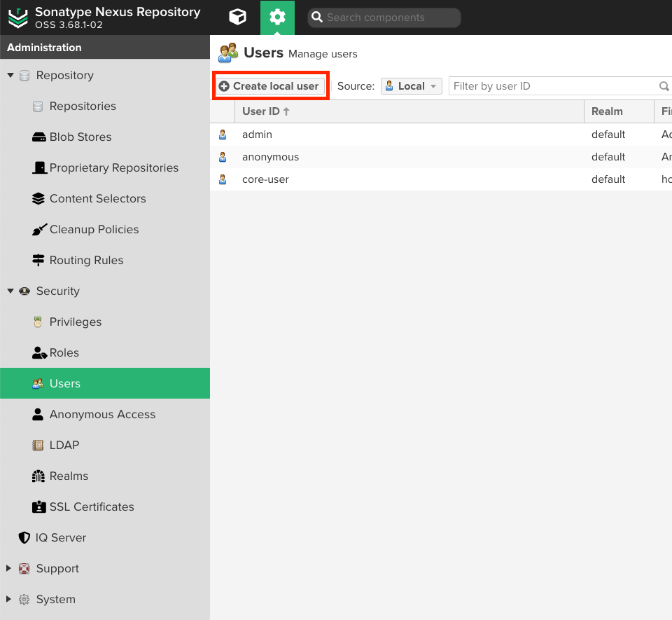Sort by User ID column header

point(409,111)
